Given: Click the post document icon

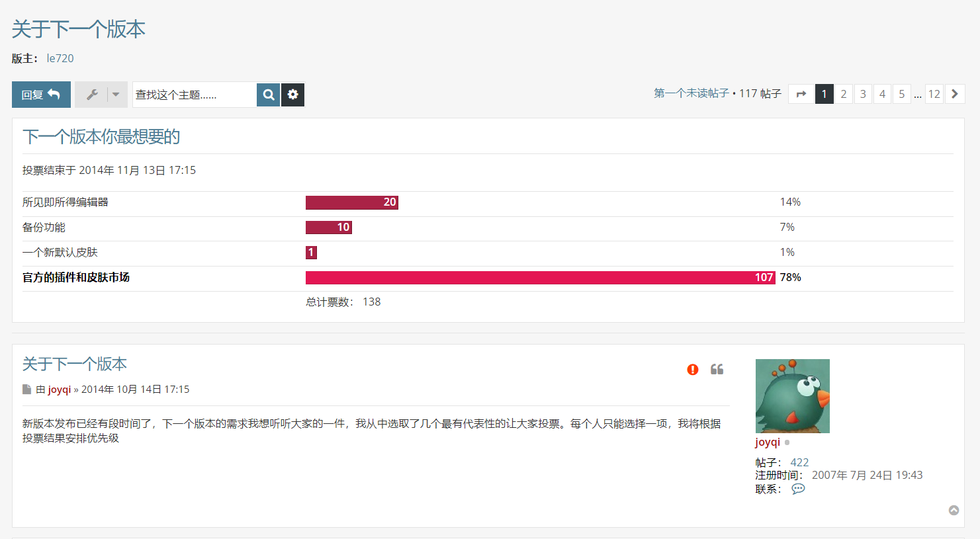Looking at the screenshot, I should coord(26,390).
